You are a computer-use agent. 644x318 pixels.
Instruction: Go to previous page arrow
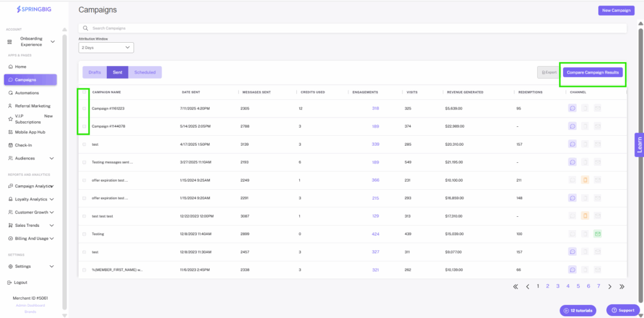528,287
